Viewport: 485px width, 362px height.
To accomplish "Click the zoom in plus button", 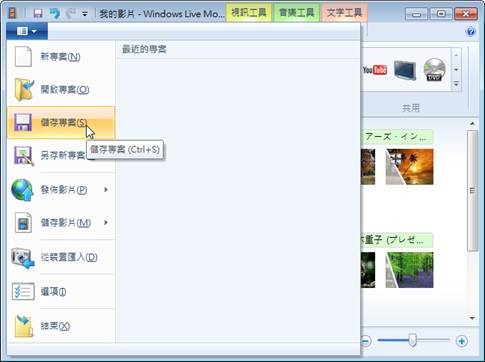I will 462,341.
